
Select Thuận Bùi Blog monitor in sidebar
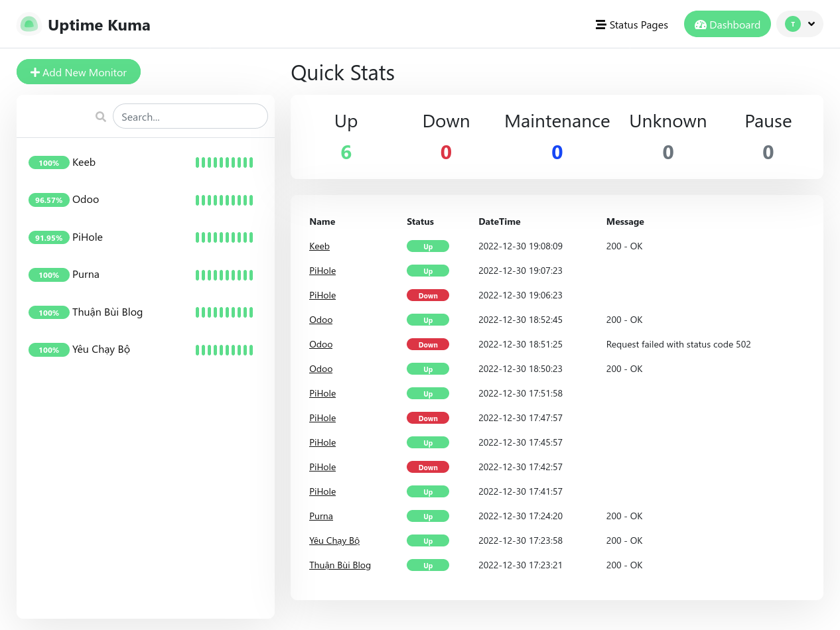(x=107, y=312)
